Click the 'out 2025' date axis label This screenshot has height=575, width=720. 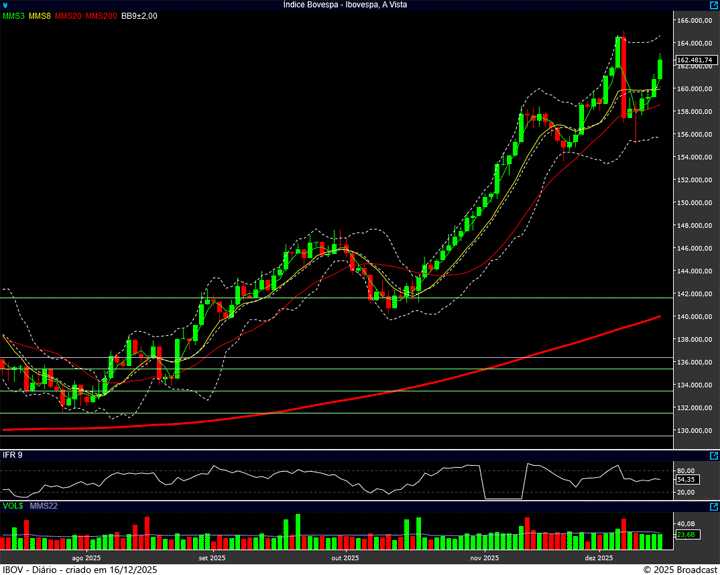pyautogui.click(x=343, y=558)
